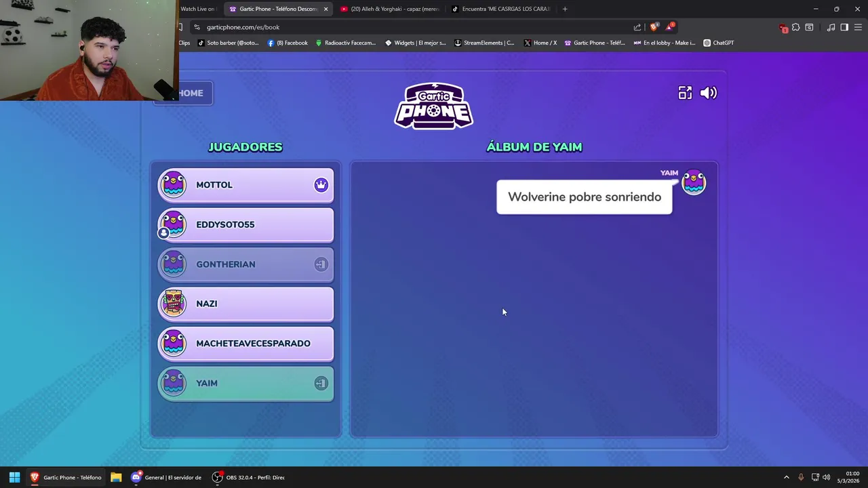Open the Discord General taskbar item
Image resolution: width=868 pixels, height=488 pixels.
(167, 477)
